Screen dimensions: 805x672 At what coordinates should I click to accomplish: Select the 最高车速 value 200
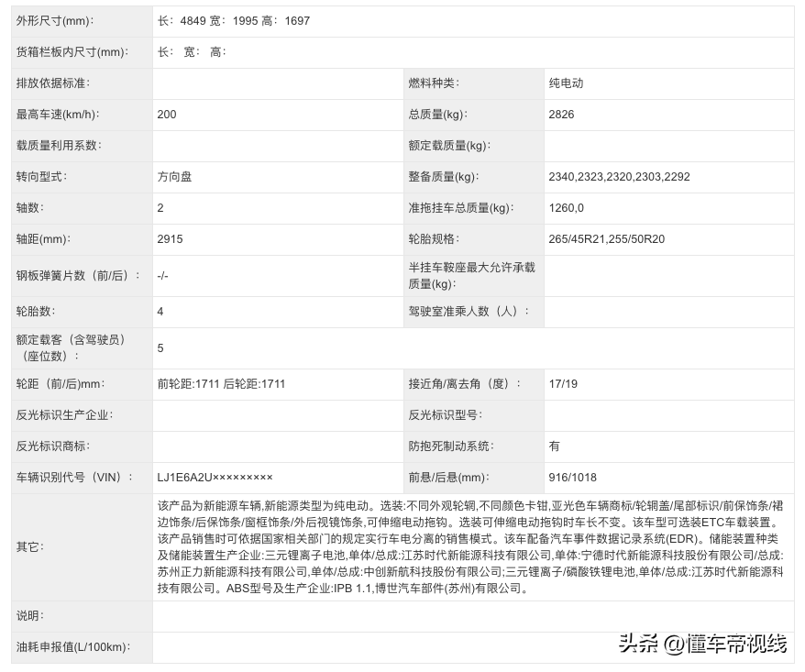click(x=167, y=115)
